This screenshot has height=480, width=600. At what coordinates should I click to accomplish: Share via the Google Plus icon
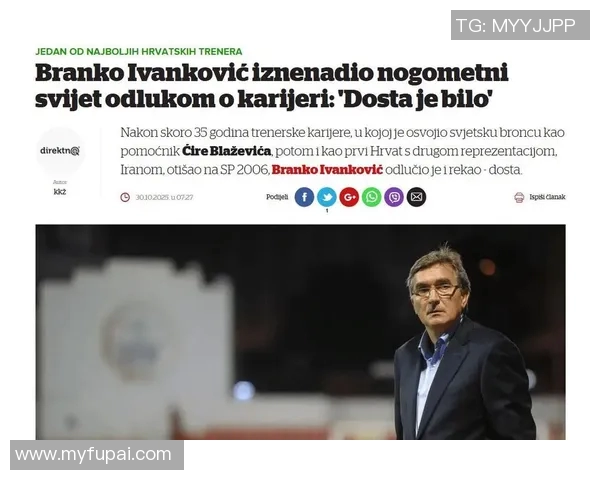pyautogui.click(x=349, y=197)
